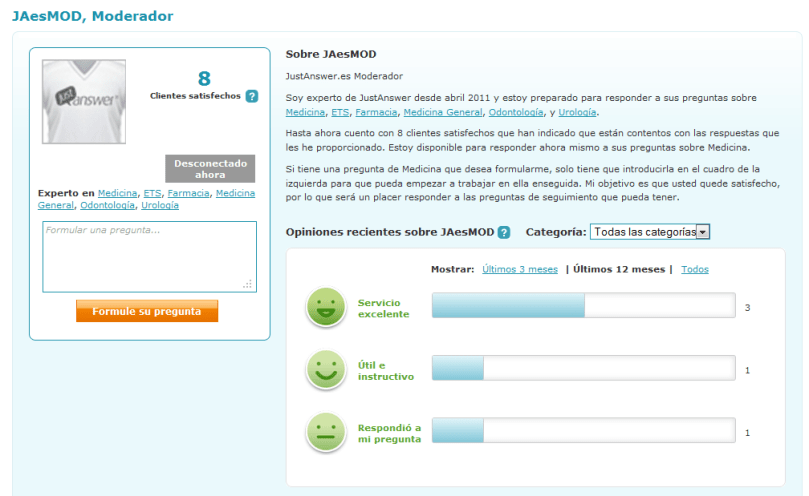Open ETS link in Experto en list
Screen dimensions: 809x496
(152, 193)
